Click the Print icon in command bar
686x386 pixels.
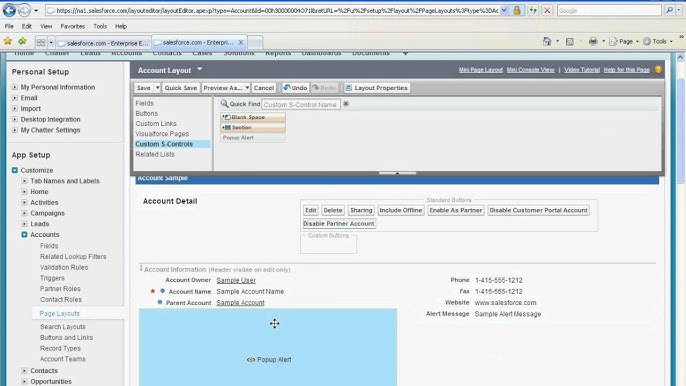point(593,41)
